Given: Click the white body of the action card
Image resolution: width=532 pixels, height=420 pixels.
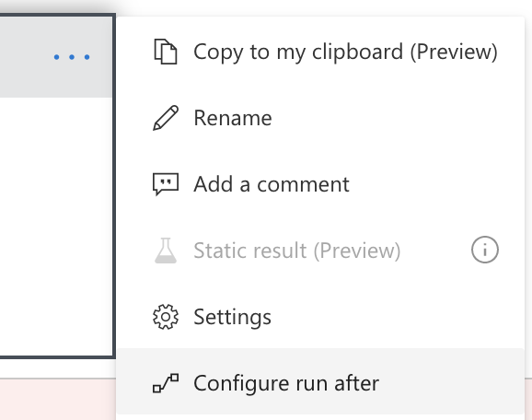Looking at the screenshot, I should (56, 227).
